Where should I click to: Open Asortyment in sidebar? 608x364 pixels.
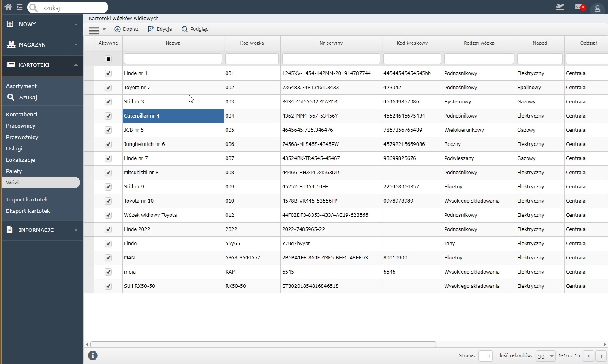pos(21,86)
